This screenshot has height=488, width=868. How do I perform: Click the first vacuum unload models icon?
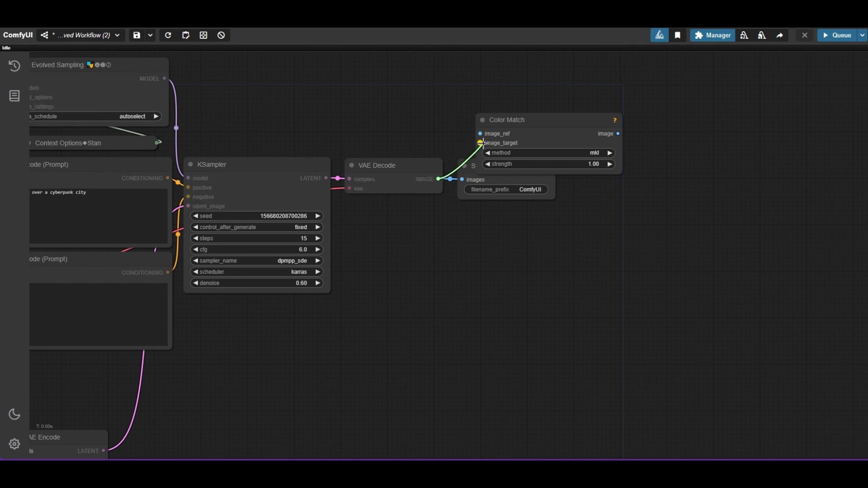coord(744,35)
